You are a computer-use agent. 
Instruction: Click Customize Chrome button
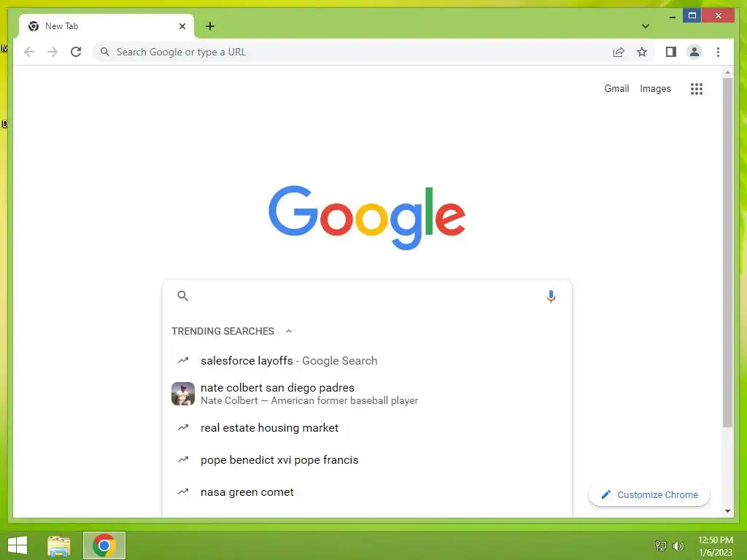pyautogui.click(x=649, y=495)
